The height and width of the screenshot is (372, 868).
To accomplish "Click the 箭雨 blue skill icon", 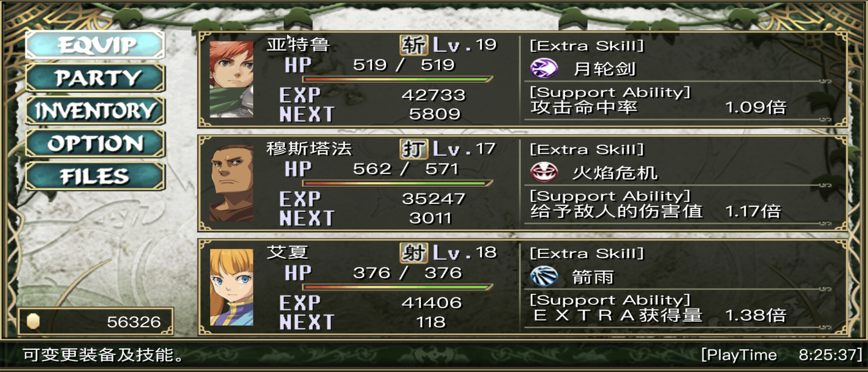I will click(543, 276).
